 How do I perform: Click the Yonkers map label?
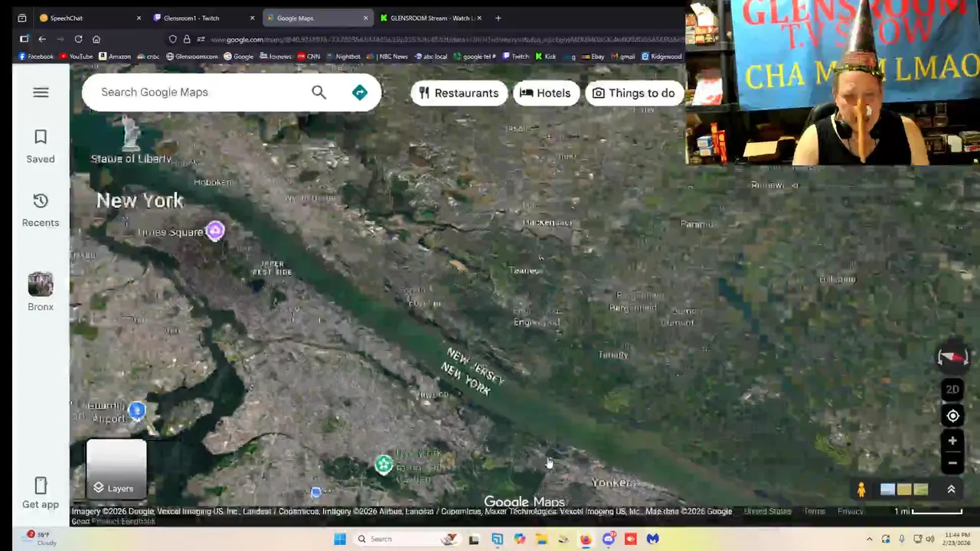tap(614, 483)
